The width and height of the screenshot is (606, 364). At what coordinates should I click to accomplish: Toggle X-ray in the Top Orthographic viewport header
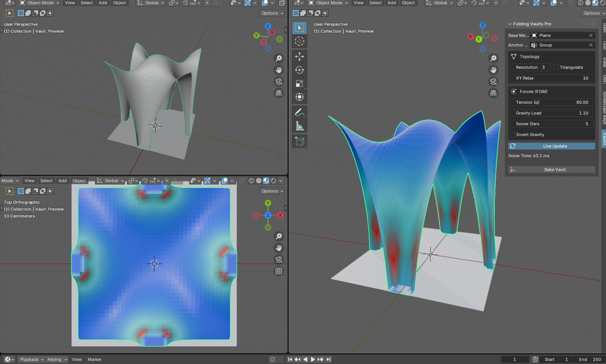click(241, 181)
